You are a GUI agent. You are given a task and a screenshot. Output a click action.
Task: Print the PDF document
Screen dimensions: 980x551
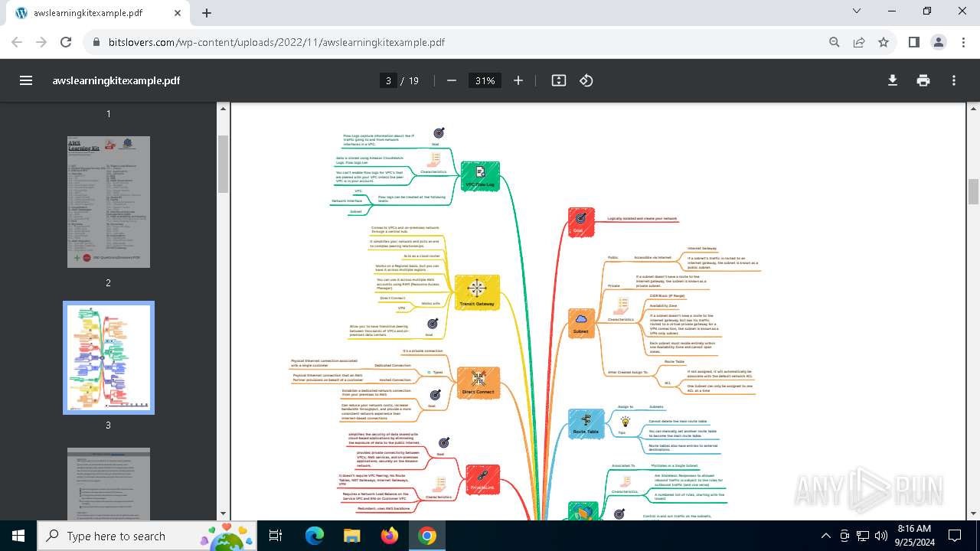point(923,80)
